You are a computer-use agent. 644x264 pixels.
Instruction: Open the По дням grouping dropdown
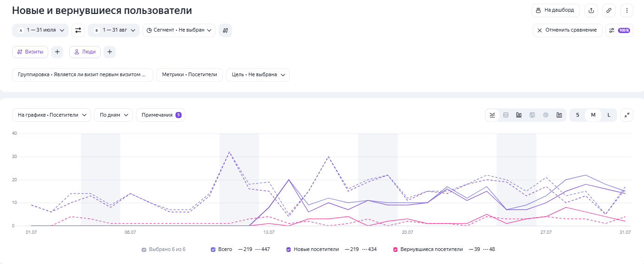(113, 115)
